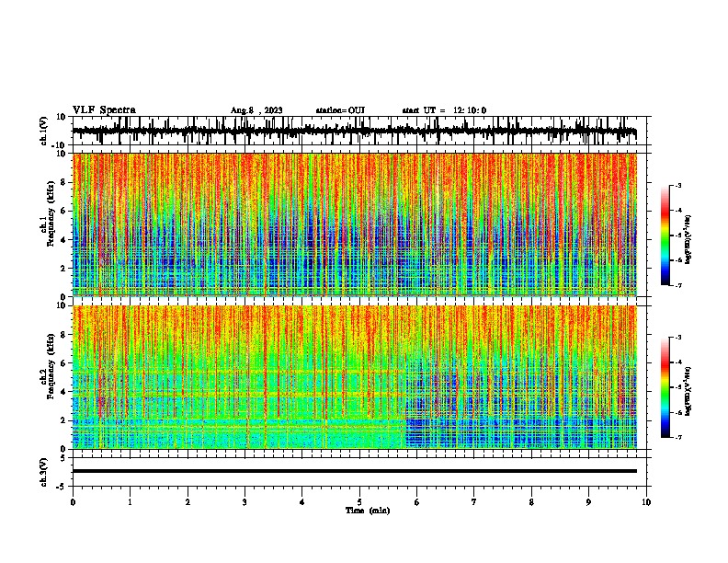This screenshot has height=563, width=728.
Task: Click the "6" tick on the Time axis
Action: [417, 502]
